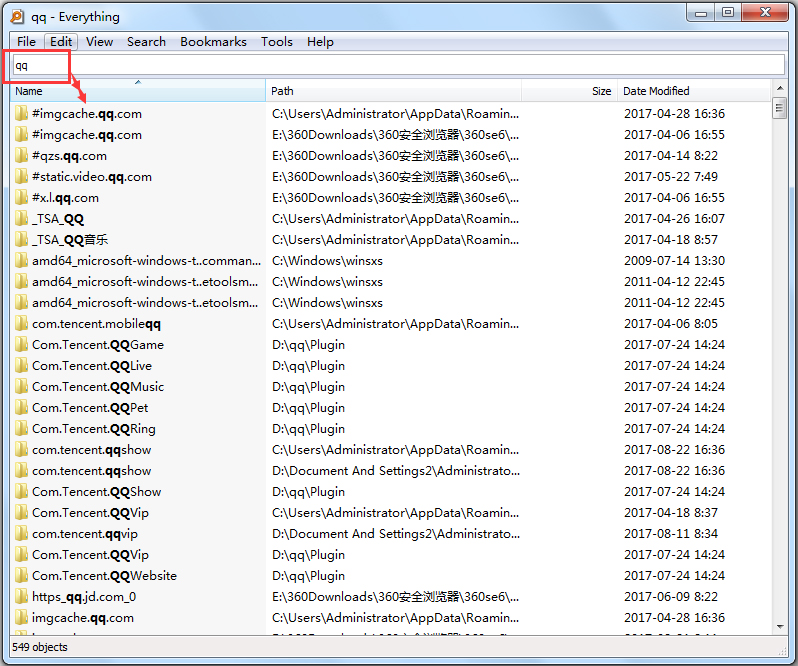Click the vertical scrollbar thumb

(x=779, y=108)
